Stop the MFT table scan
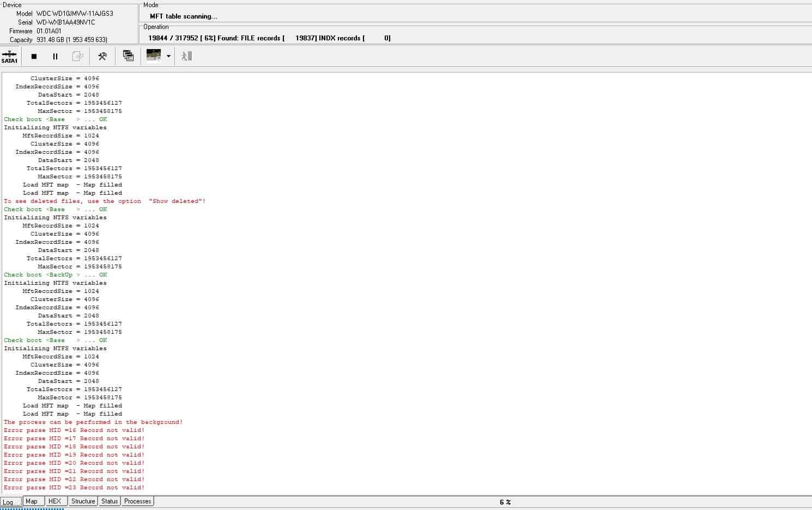Screen dimensions: 812x510 34,56
